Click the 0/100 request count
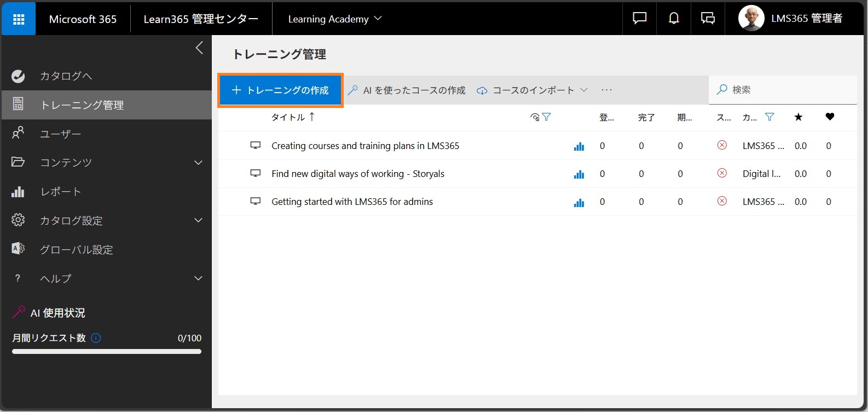Image resolution: width=868 pixels, height=412 pixels. (x=189, y=338)
